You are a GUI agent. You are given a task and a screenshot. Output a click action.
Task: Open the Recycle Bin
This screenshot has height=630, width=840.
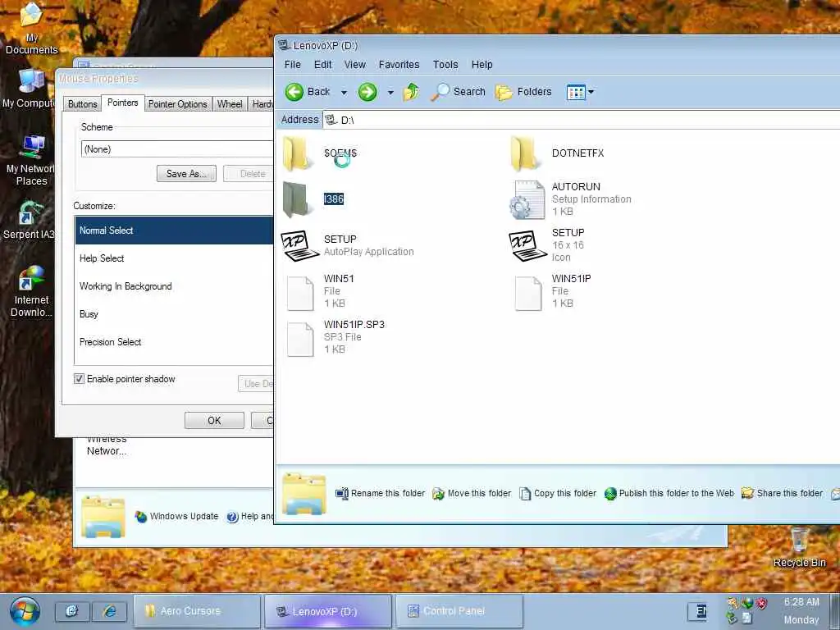(x=799, y=548)
